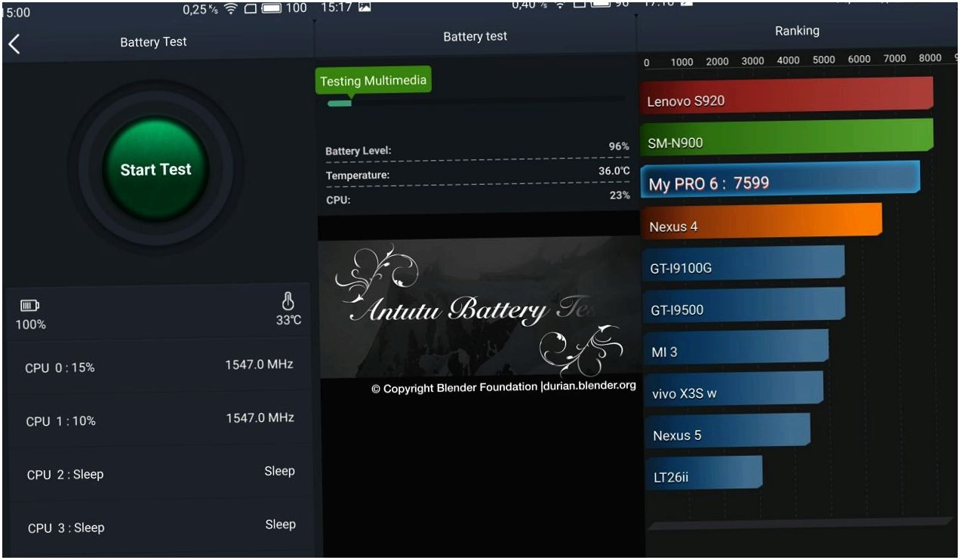Tap the Ranking screen title
Screen dimensions: 960x560
[797, 31]
